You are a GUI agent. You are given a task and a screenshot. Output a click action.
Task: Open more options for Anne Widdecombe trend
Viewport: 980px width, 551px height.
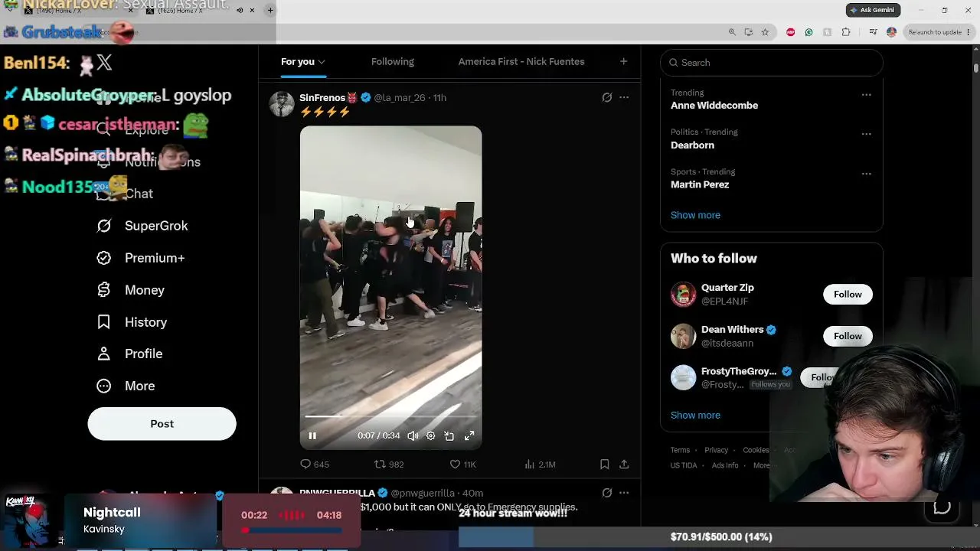tap(866, 95)
